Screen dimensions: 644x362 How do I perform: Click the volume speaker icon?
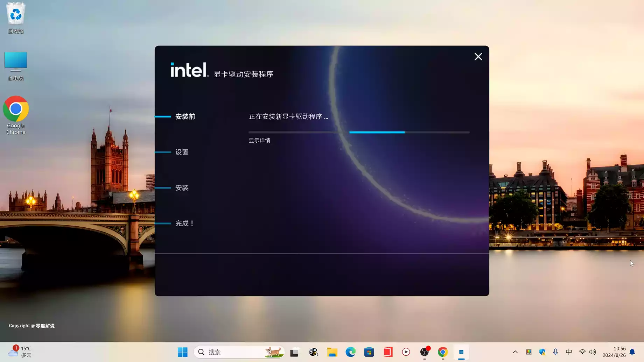pos(592,352)
